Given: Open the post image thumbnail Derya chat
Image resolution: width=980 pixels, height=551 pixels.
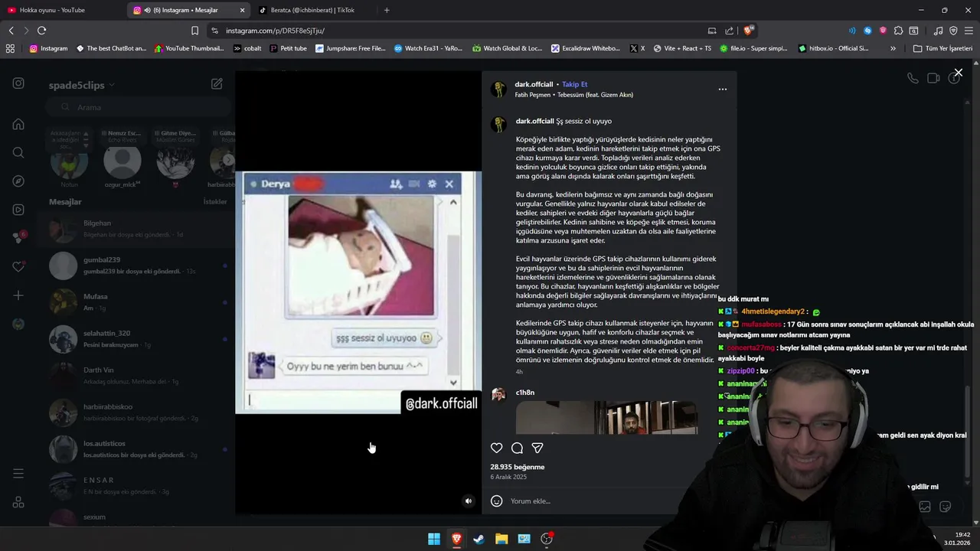Looking at the screenshot, I should pos(358,292).
